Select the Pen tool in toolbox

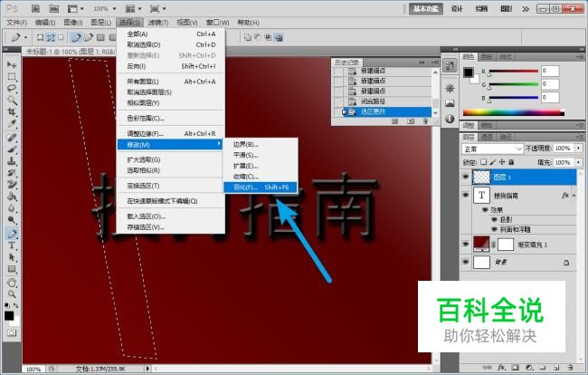tap(12, 234)
